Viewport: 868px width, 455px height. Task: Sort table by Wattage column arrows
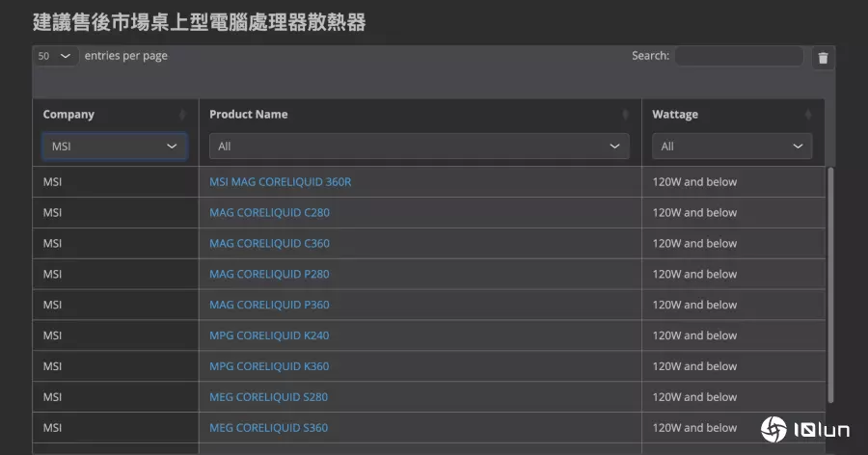click(808, 115)
